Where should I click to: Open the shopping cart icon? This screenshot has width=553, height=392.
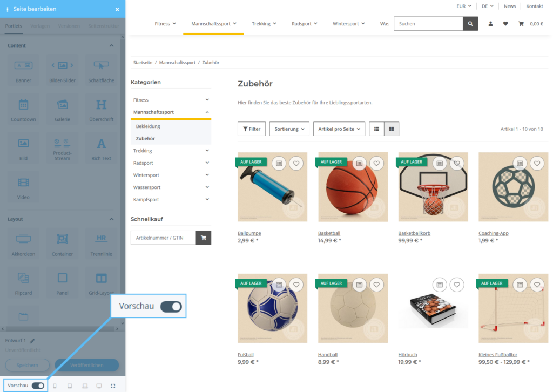[x=521, y=24]
